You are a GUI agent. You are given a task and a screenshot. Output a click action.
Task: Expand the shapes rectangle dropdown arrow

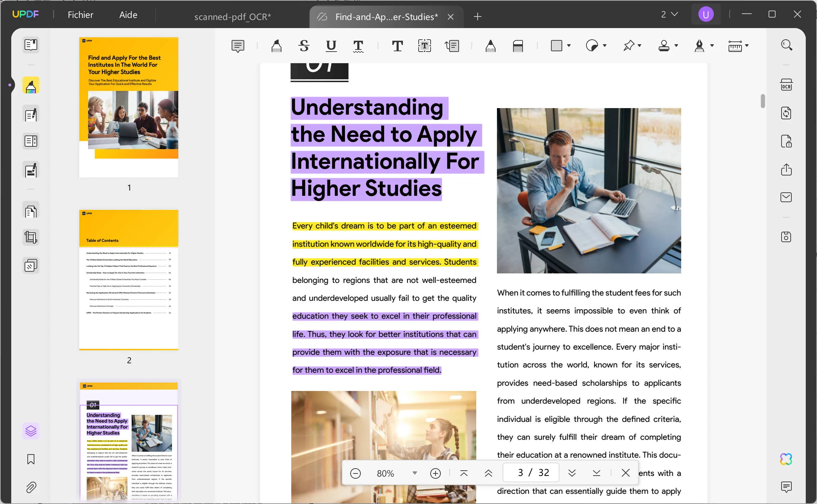click(569, 46)
